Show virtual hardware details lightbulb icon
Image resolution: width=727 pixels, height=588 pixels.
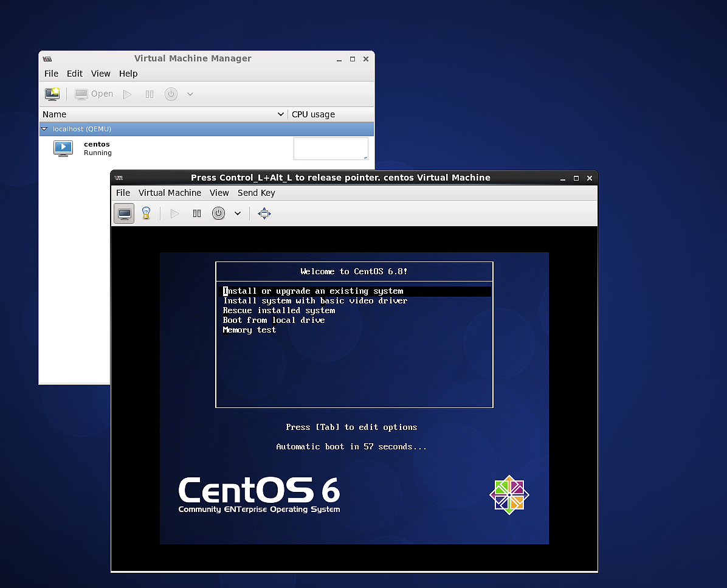click(x=146, y=213)
